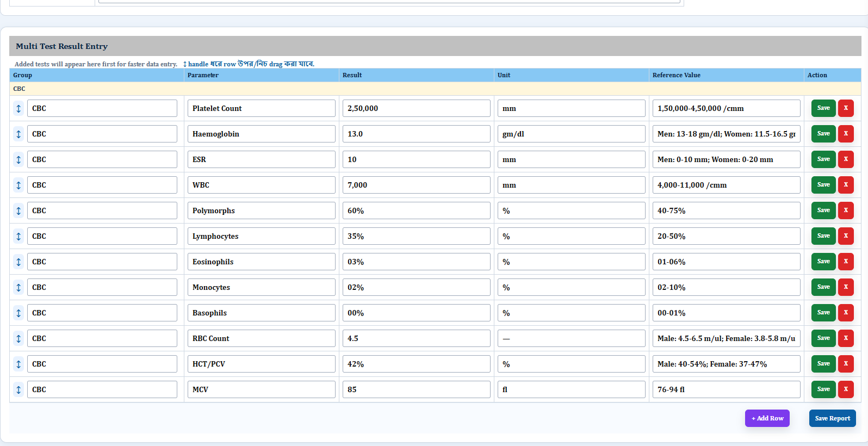Edit the Lymphocytes result field 35%
868x446 pixels.
[417, 236]
